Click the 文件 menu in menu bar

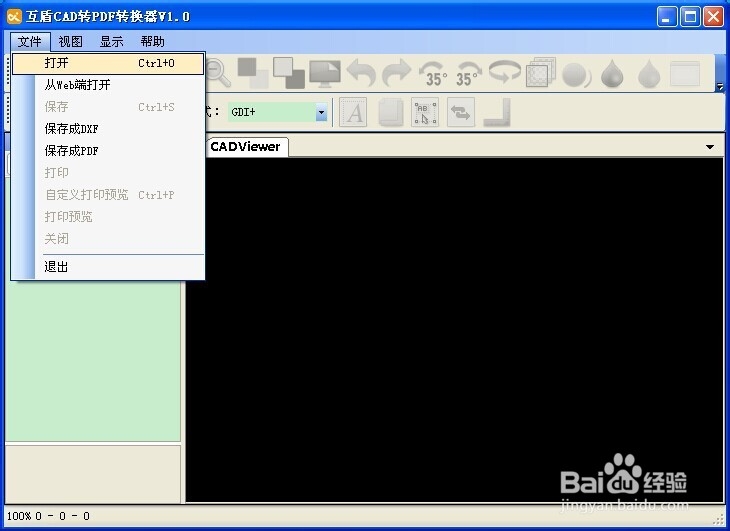tap(30, 42)
